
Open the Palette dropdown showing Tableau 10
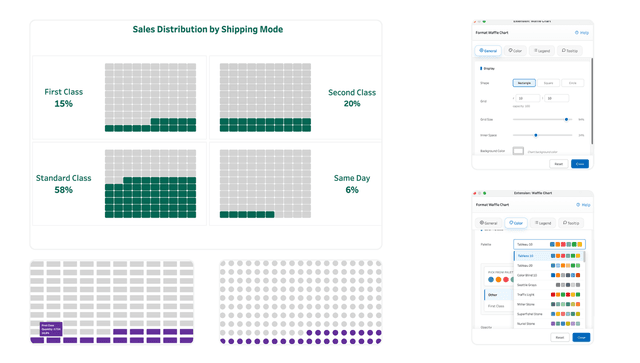(x=549, y=244)
